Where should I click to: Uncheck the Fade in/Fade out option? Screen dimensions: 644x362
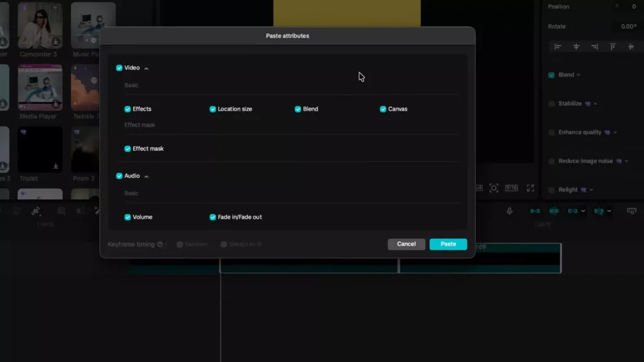[x=213, y=217]
